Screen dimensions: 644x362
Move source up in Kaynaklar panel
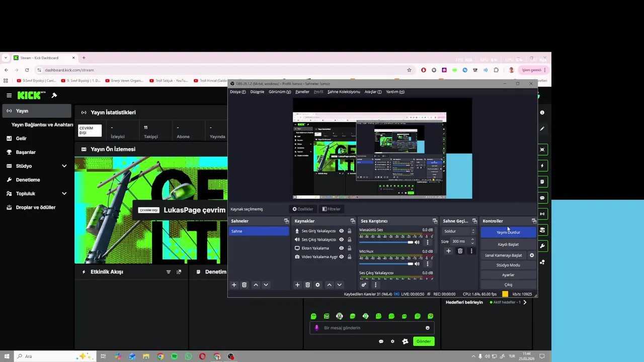tap(329, 285)
